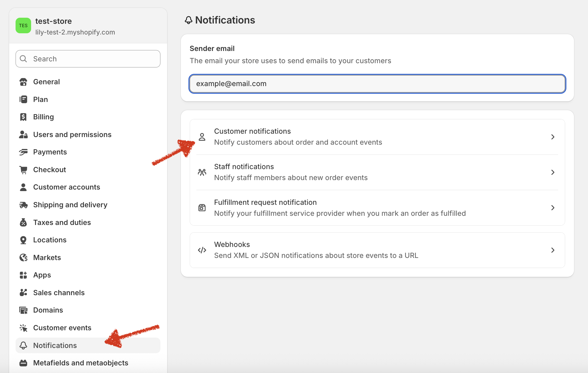The image size is (588, 373).
Task: Click the Apps grid icon
Action: 23,275
